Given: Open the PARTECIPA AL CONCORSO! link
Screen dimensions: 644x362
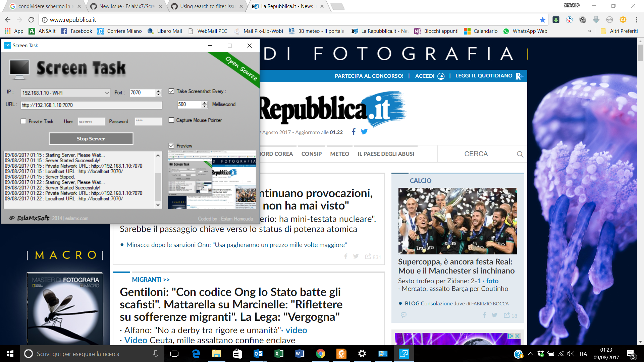Looking at the screenshot, I should pos(369,76).
